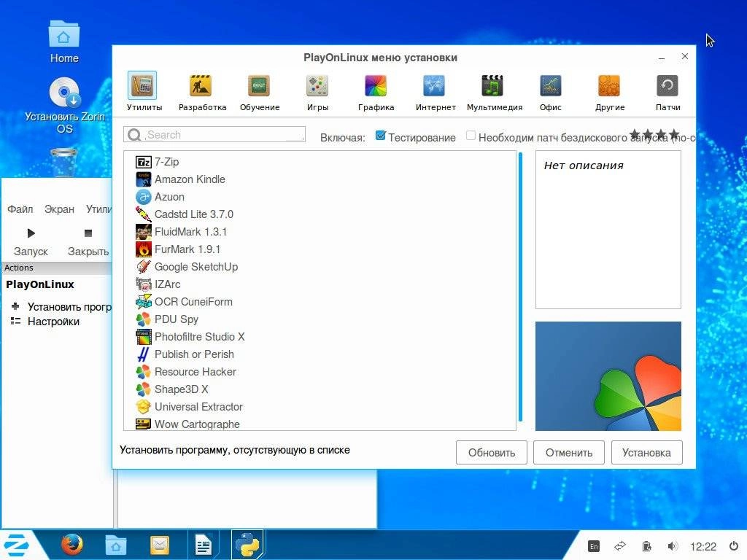
Task: Click the OCR CuneiForm icon
Action: [x=144, y=302]
